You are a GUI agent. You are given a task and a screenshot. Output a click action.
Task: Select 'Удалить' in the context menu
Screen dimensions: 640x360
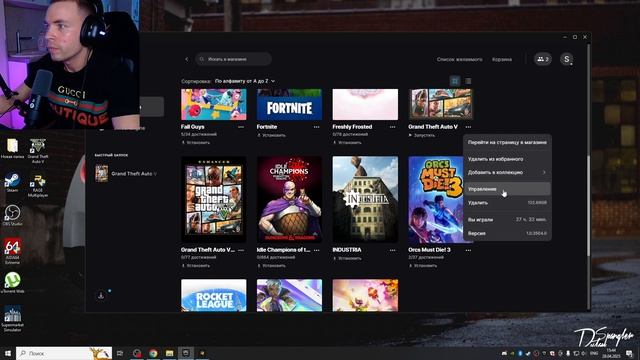pyautogui.click(x=507, y=202)
